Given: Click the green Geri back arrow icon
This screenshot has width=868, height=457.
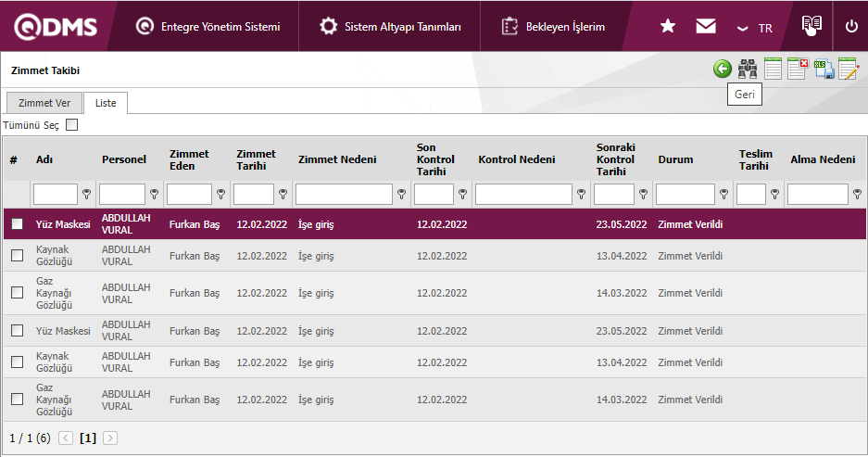Looking at the screenshot, I should (723, 70).
